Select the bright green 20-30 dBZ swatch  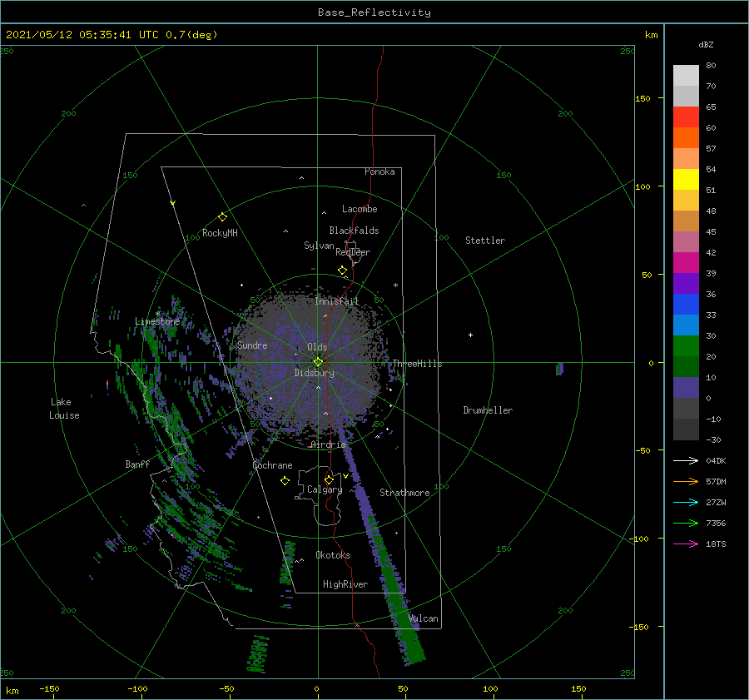[x=686, y=345]
